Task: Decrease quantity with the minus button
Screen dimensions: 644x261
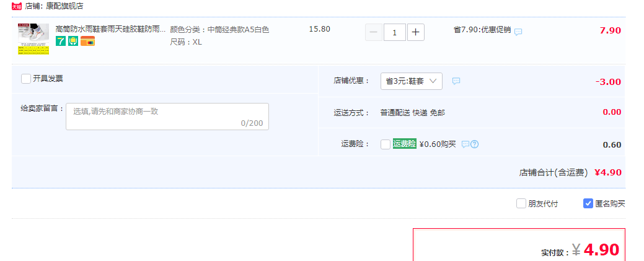Action: (374, 32)
